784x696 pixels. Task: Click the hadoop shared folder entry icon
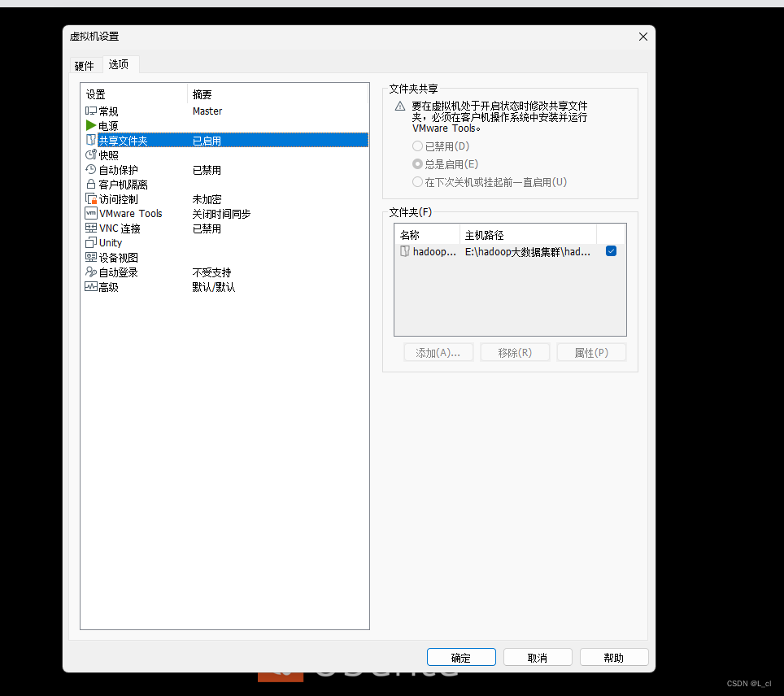404,251
